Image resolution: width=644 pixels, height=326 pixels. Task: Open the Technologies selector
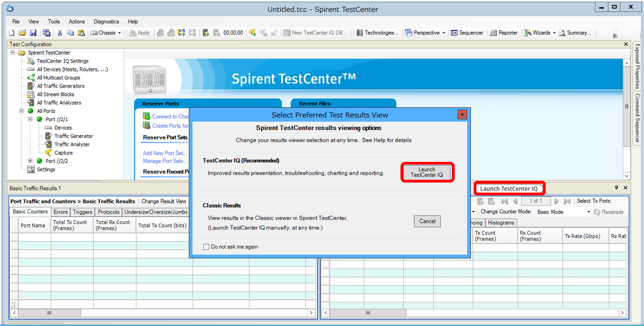[378, 33]
